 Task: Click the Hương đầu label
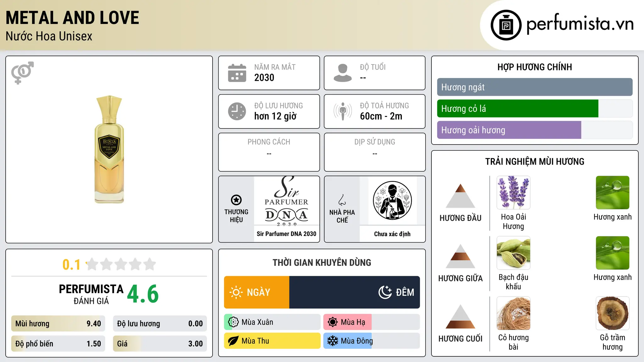click(x=460, y=218)
